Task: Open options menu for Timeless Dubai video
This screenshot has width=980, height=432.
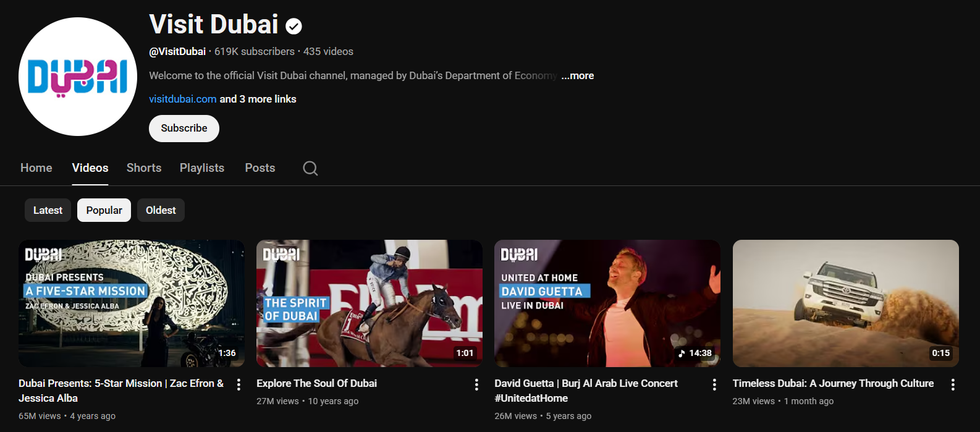Action: click(x=953, y=384)
